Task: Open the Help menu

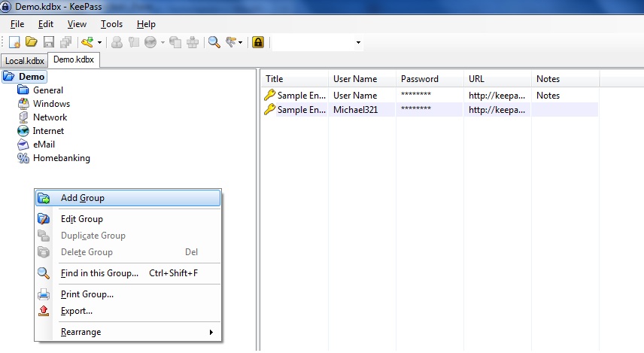Action: pos(146,24)
